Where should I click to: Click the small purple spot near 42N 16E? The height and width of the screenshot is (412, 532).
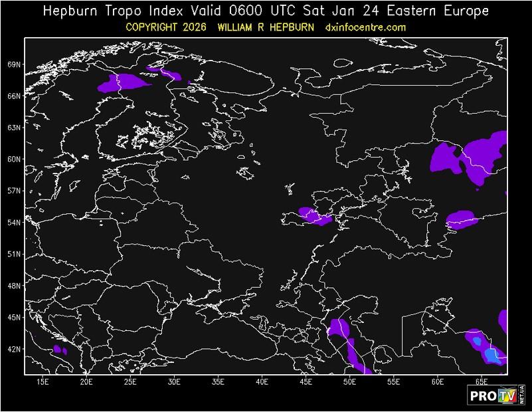point(58,349)
